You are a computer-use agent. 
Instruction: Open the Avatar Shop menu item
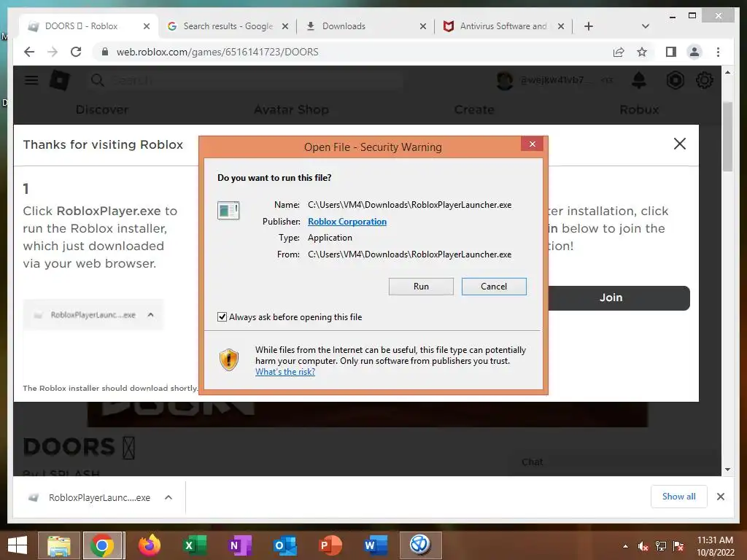pyautogui.click(x=291, y=109)
